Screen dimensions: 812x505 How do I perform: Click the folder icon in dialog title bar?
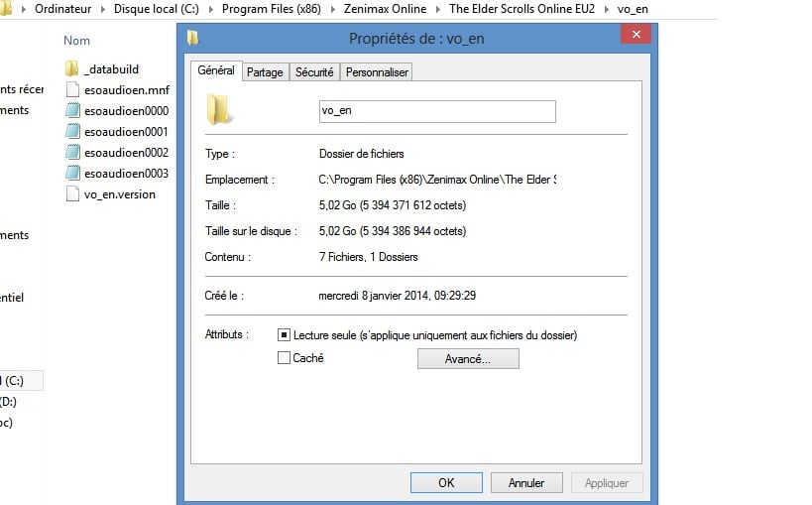[192, 38]
